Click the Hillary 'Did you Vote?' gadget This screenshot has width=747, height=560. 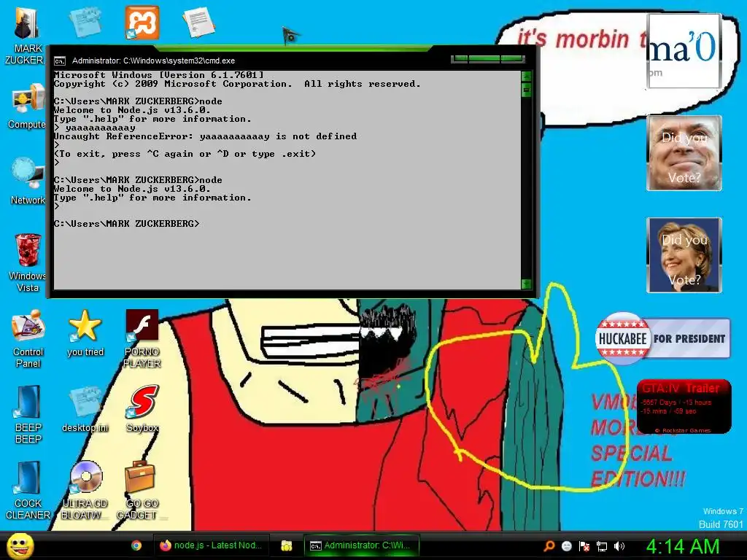pos(684,255)
